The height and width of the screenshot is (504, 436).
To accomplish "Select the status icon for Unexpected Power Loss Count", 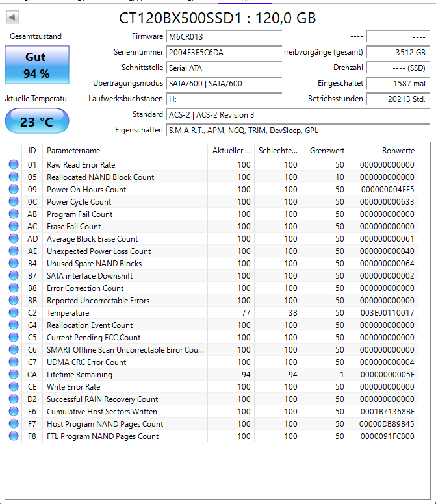I will 14,251.
